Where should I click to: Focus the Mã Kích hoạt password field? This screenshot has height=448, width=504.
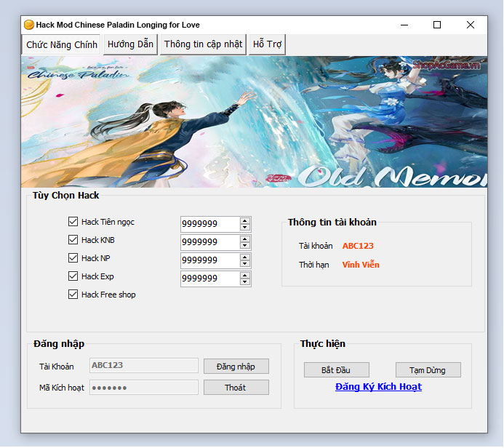click(144, 388)
